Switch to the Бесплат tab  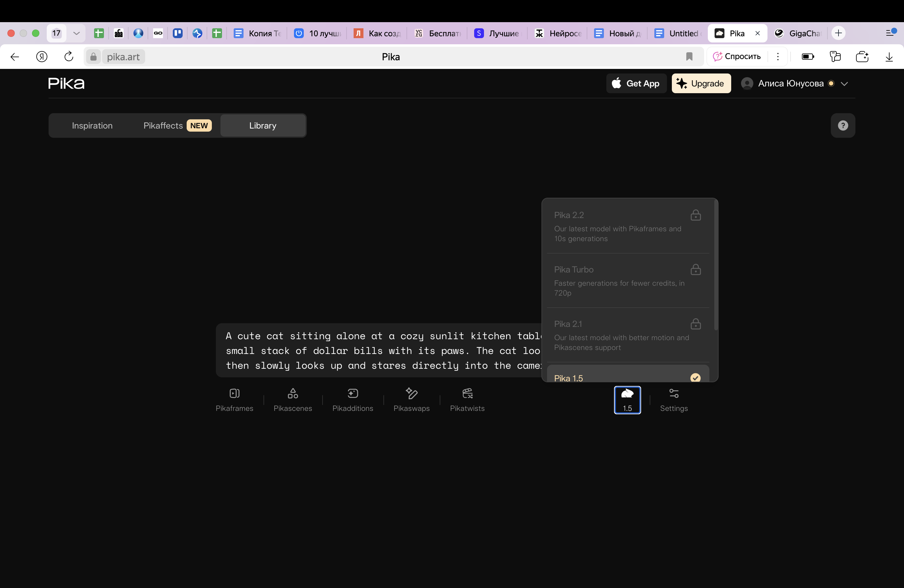pos(437,33)
